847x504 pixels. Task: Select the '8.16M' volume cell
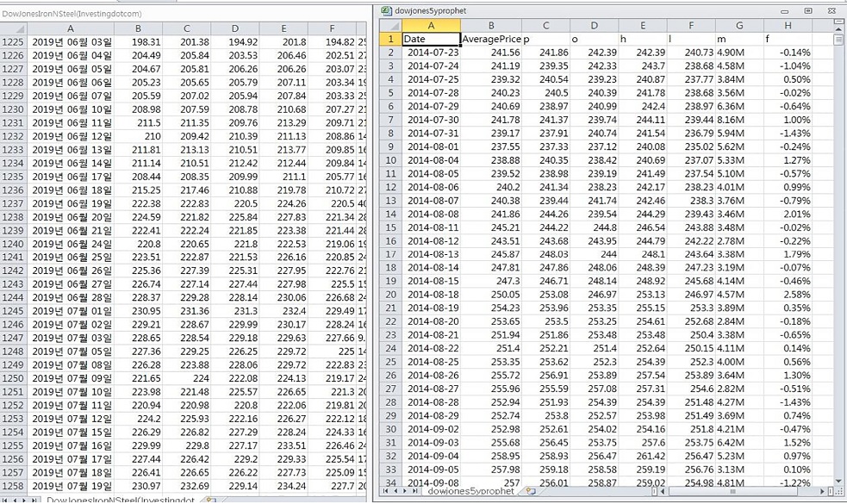tap(739, 120)
